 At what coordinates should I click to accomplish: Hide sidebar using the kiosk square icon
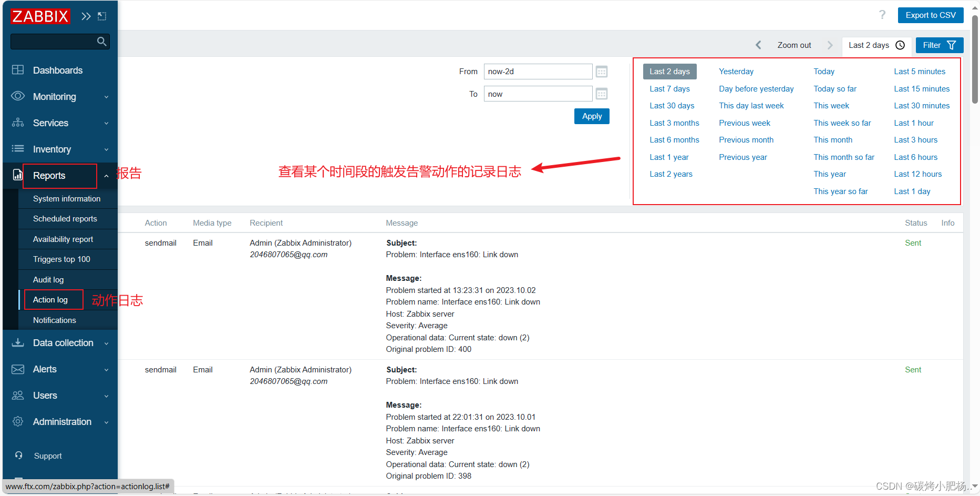tap(102, 16)
